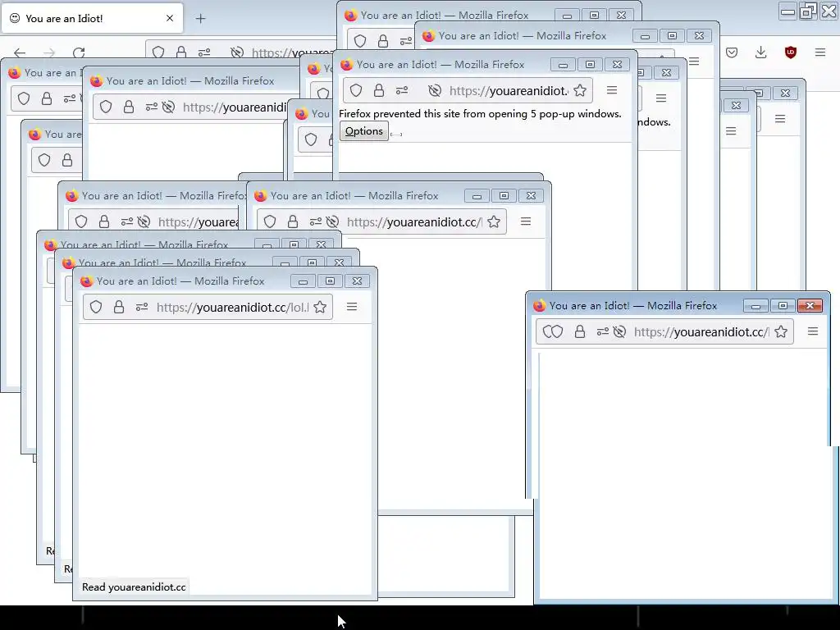
Task: Click padlock icon in the lol.l URL window
Action: (x=119, y=307)
